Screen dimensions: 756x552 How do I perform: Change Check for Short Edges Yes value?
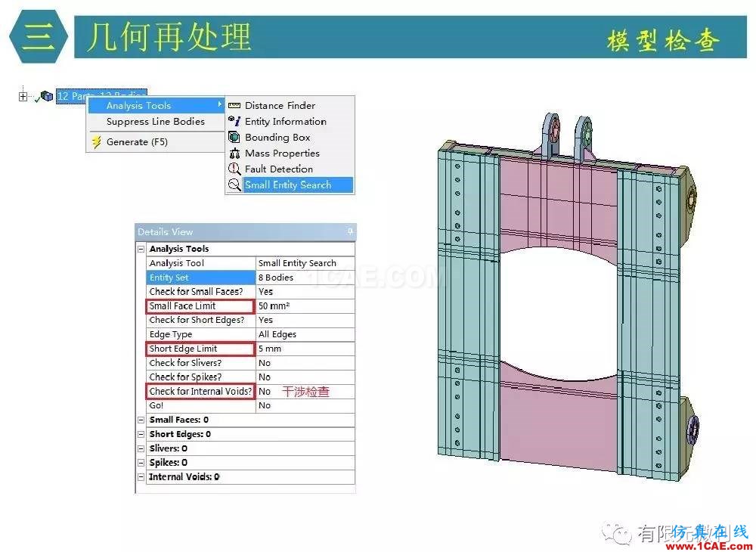click(x=305, y=320)
